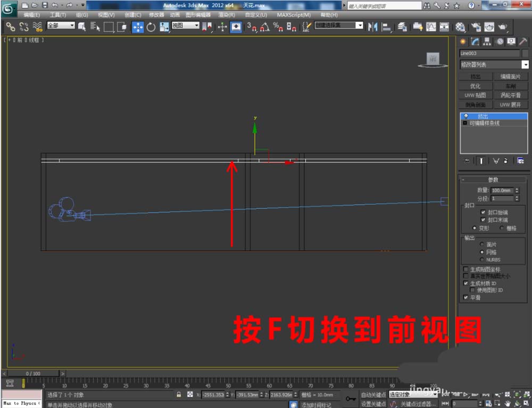Open the 修改器列表 modifier dropdown

pos(494,64)
